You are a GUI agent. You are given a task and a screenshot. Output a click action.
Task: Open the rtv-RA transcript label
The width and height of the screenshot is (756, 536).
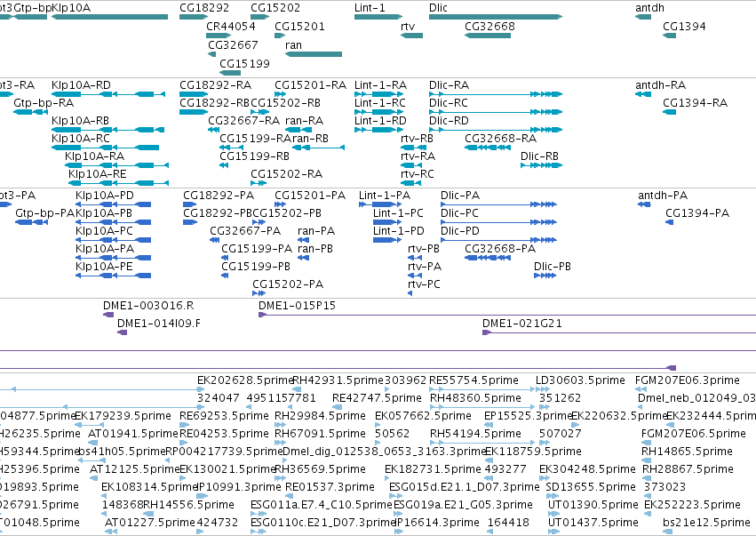click(418, 156)
